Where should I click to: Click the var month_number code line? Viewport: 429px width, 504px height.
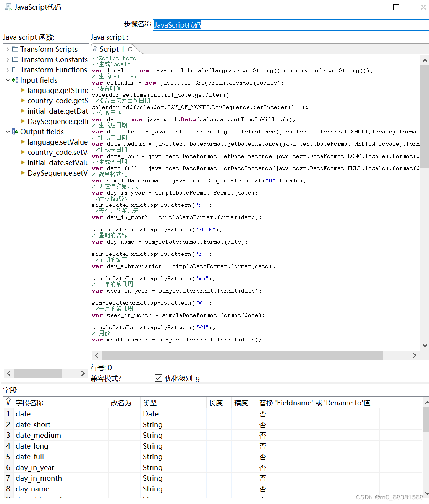click(x=176, y=340)
